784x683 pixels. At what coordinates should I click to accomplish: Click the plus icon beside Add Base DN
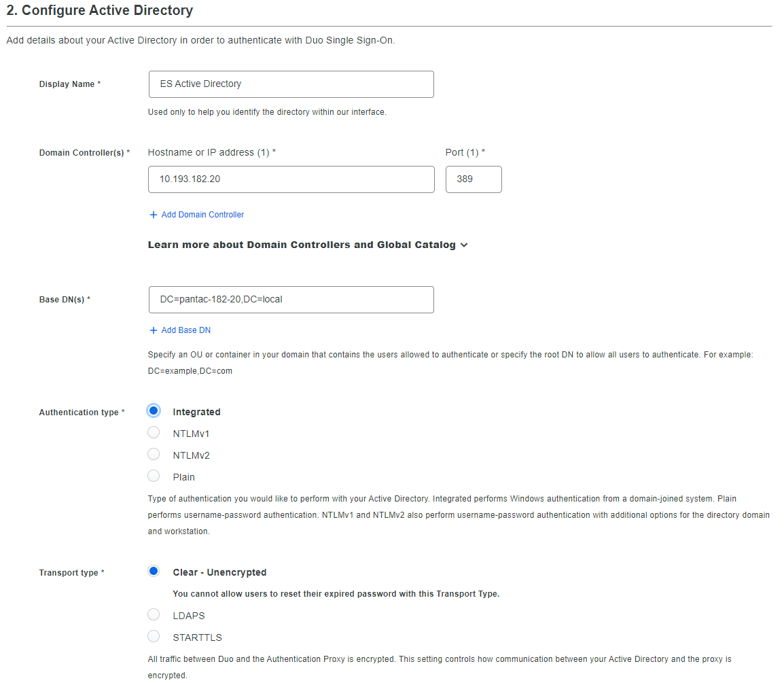point(153,330)
